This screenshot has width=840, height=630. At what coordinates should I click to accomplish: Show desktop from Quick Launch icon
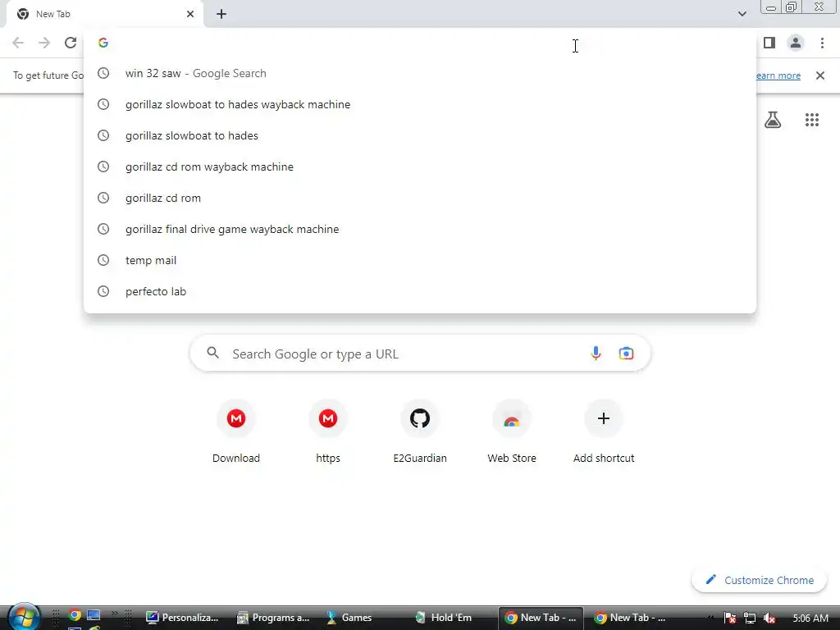(x=94, y=615)
